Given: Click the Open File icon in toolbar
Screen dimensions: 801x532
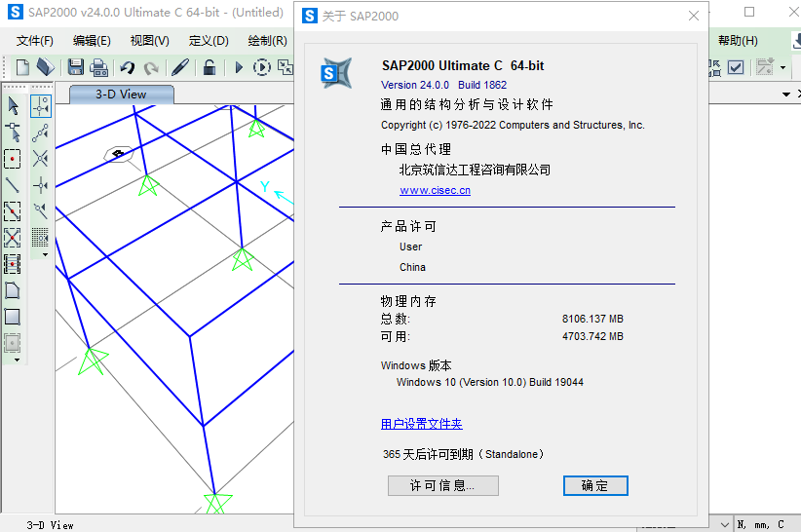Looking at the screenshot, I should click(x=46, y=67).
